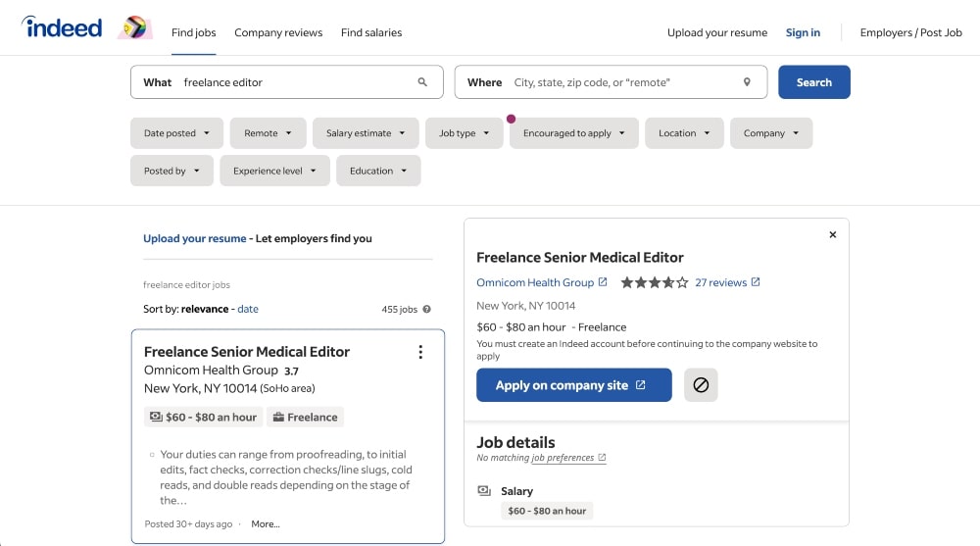Click the Where location input field
This screenshot has width=980, height=546.
click(x=622, y=82)
